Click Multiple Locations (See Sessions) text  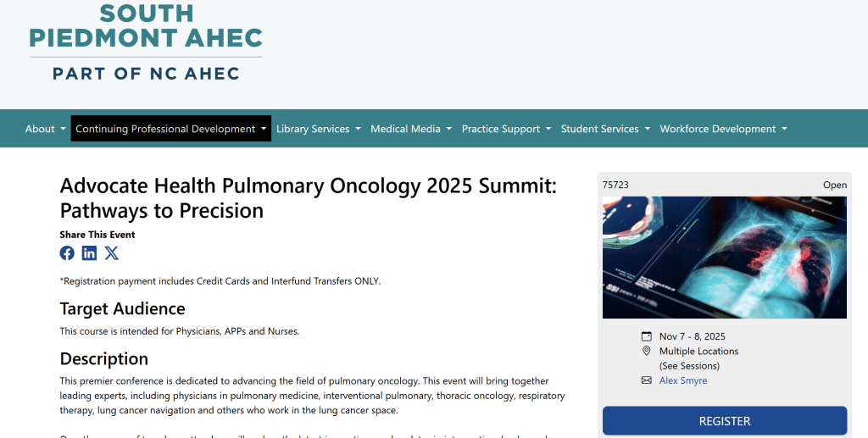pyautogui.click(x=698, y=358)
